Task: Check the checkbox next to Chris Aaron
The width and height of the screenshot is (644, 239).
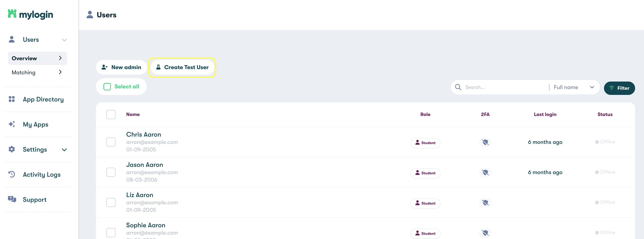Action: [x=111, y=142]
